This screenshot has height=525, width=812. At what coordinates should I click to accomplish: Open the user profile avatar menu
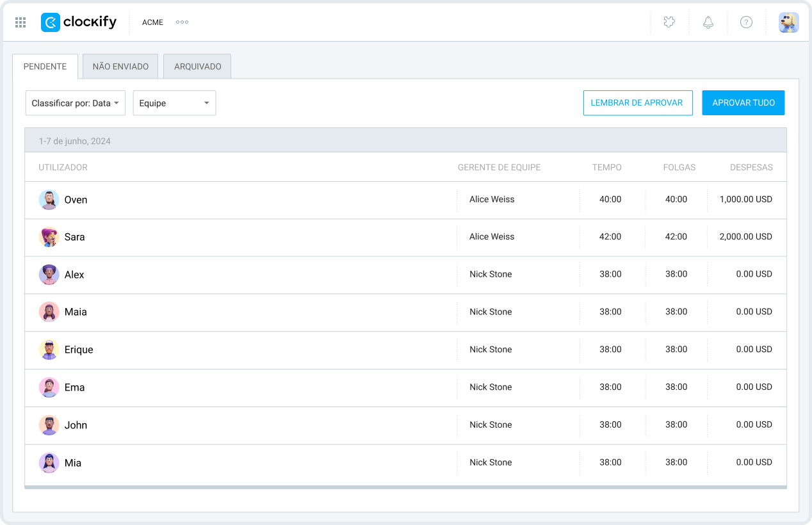tap(788, 22)
